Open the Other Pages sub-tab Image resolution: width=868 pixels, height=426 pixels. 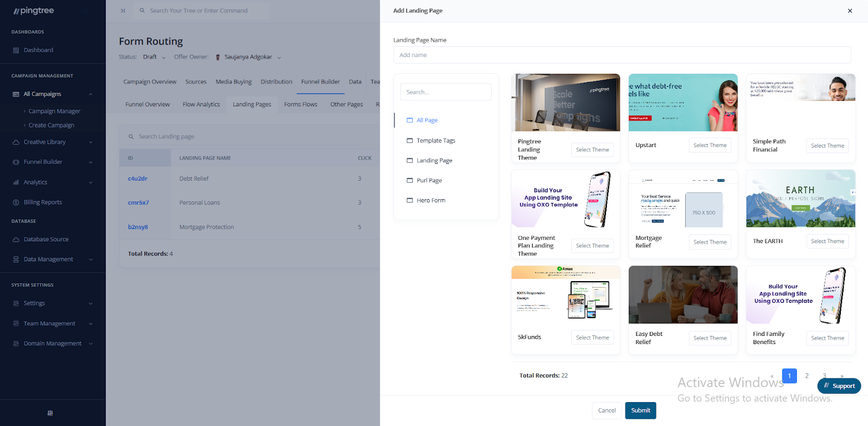click(347, 105)
